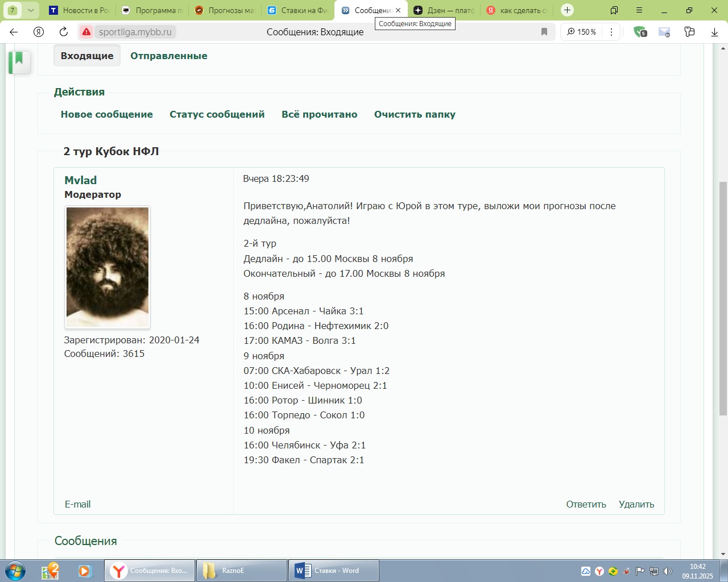This screenshot has width=728, height=582.
Task: Open the Action Center flag tray icon
Action: (640, 571)
